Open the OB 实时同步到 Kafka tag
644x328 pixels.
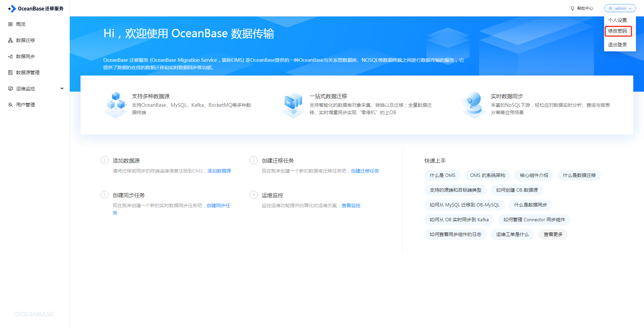459,220
